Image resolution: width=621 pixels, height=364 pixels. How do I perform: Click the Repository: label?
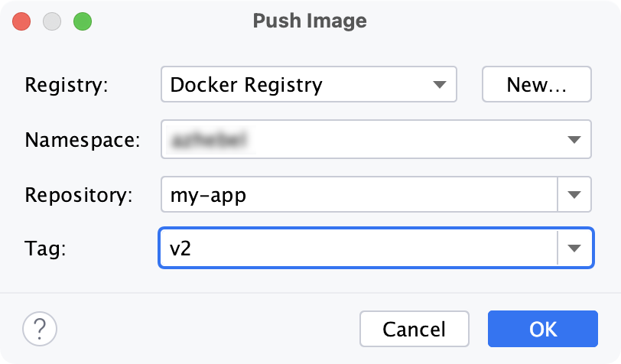80,195
